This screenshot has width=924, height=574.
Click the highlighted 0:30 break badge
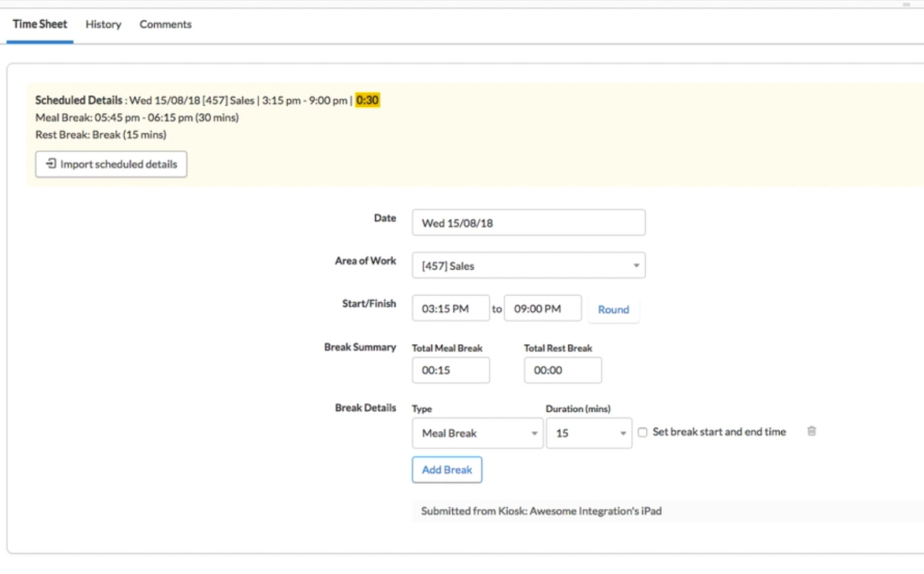(367, 100)
